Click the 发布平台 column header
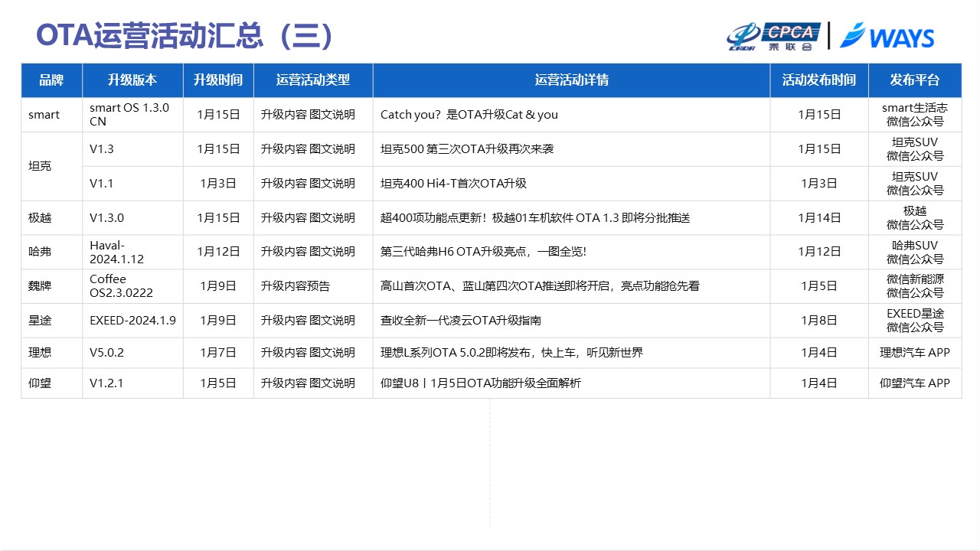The height and width of the screenshot is (551, 980). 915,80
